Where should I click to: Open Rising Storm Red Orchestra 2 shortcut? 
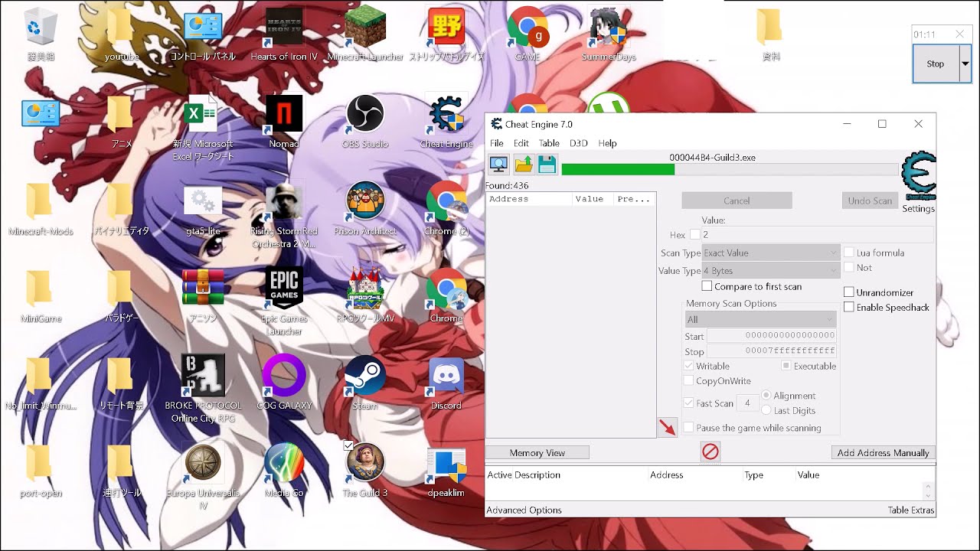pos(284,216)
